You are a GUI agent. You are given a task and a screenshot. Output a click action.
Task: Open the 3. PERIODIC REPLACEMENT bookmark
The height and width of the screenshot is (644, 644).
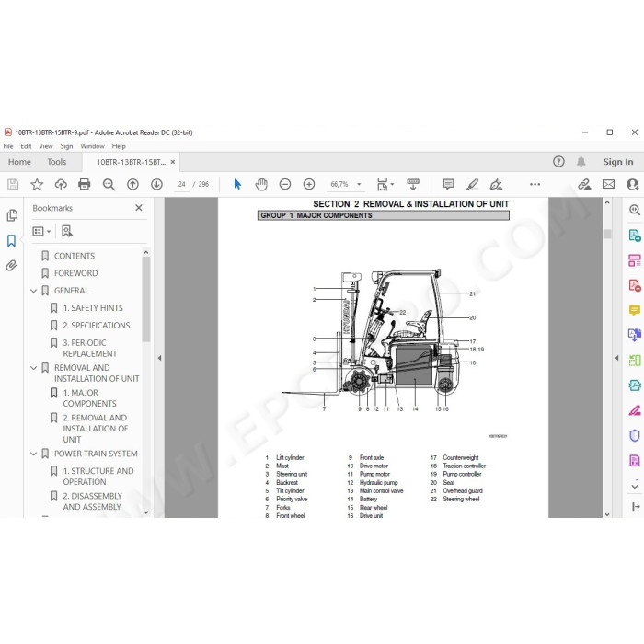[90, 348]
